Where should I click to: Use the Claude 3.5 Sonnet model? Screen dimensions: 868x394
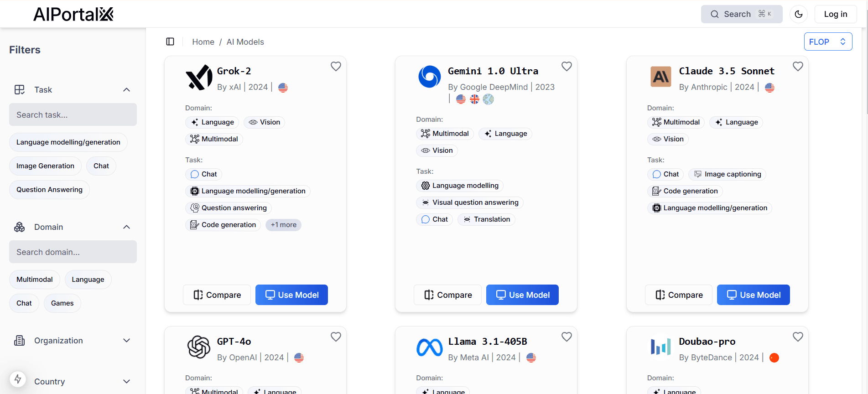[x=754, y=295]
